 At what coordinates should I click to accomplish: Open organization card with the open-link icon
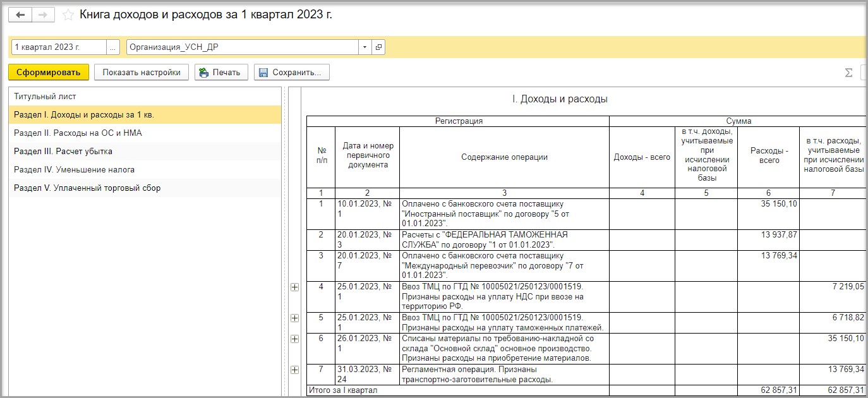click(x=378, y=47)
